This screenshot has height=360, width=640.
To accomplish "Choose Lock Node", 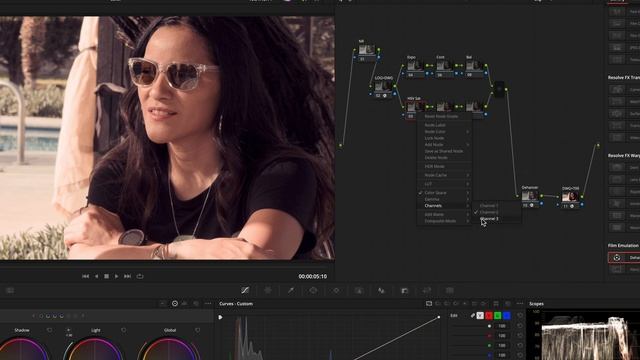I will 444,138.
